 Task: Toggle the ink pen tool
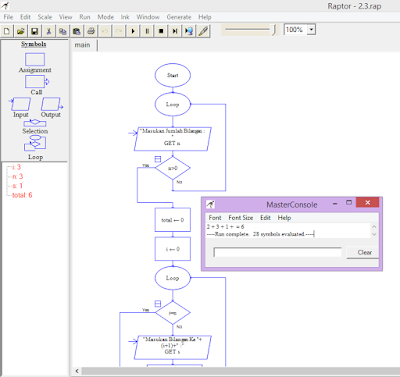click(x=203, y=31)
